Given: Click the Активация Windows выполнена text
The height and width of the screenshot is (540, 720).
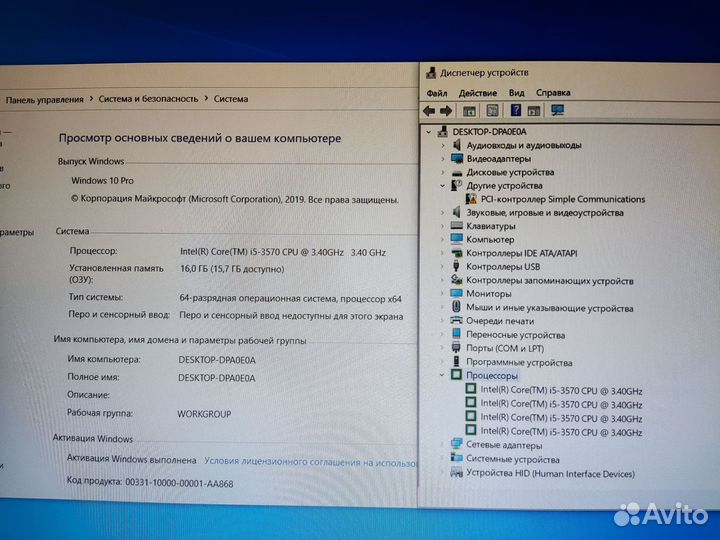Looking at the screenshot, I should (131, 459).
